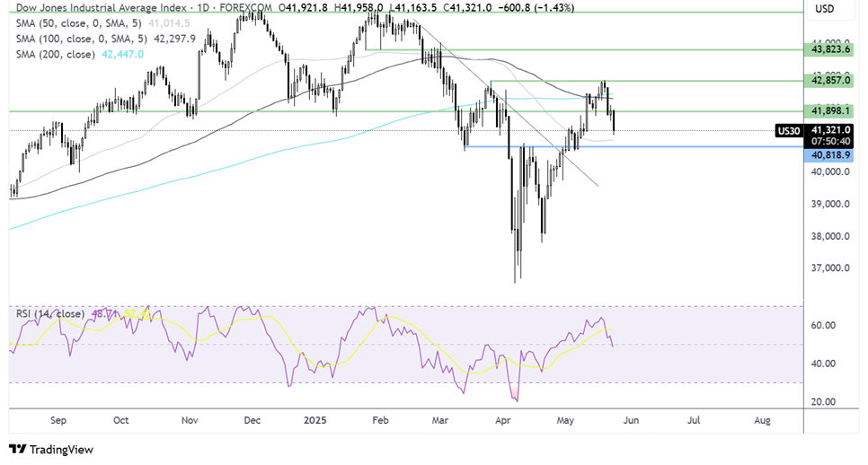
Task: Click the Apr label on time axis
Action: point(502,420)
